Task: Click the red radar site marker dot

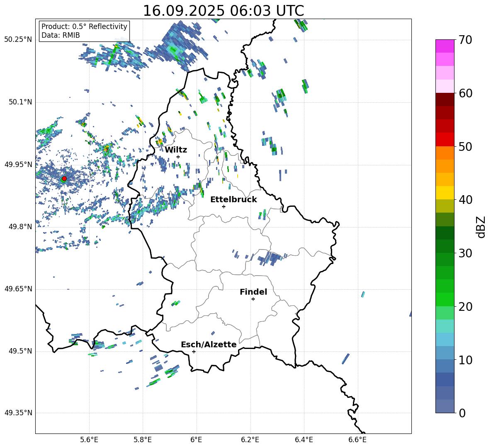Action: (x=64, y=179)
